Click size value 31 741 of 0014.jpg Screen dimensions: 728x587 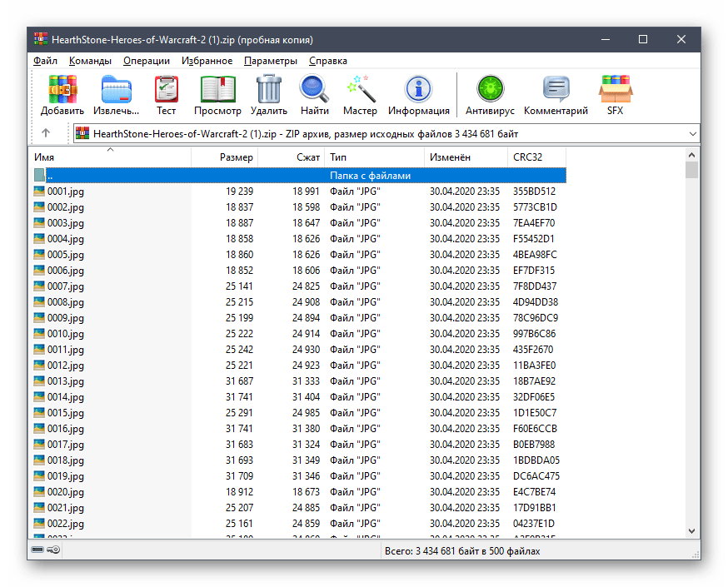pyautogui.click(x=240, y=397)
